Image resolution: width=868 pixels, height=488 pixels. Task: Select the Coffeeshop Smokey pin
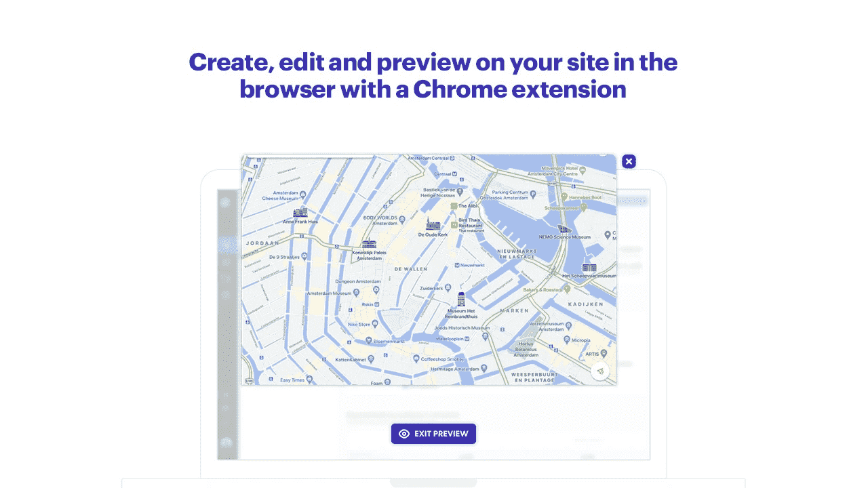tap(416, 359)
